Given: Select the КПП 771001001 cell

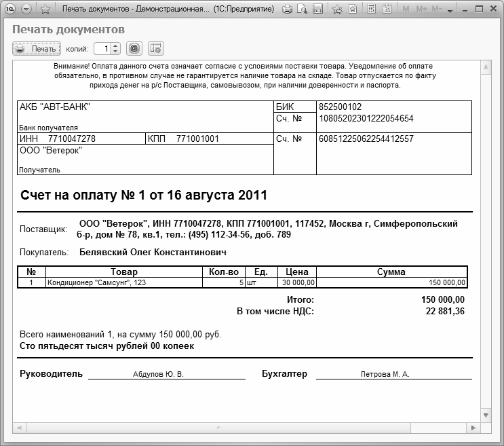Looking at the screenshot, I should click(210, 138).
